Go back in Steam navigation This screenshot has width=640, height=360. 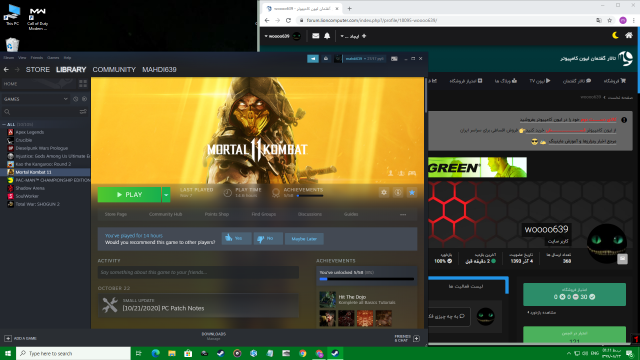[x=6, y=70]
